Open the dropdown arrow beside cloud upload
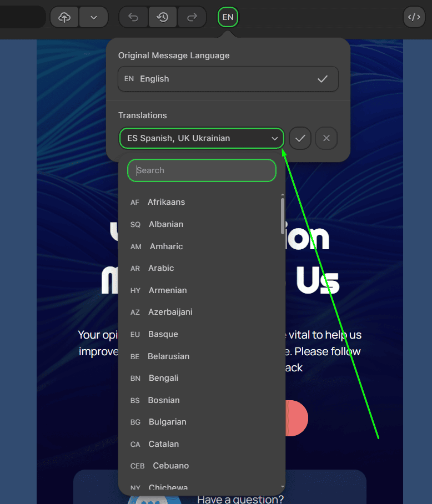Screen dimensions: 432x504 coord(93,17)
